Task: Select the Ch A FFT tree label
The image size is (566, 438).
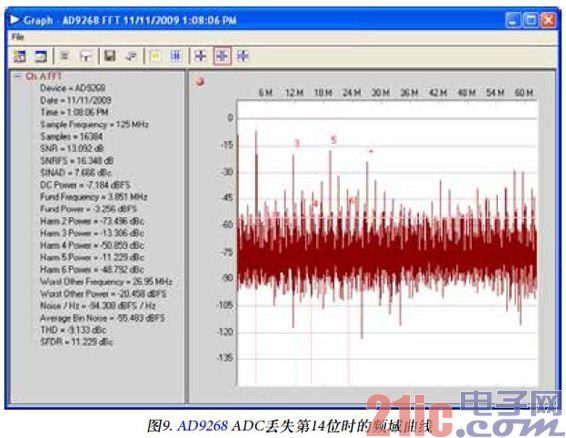Action: 44,76
